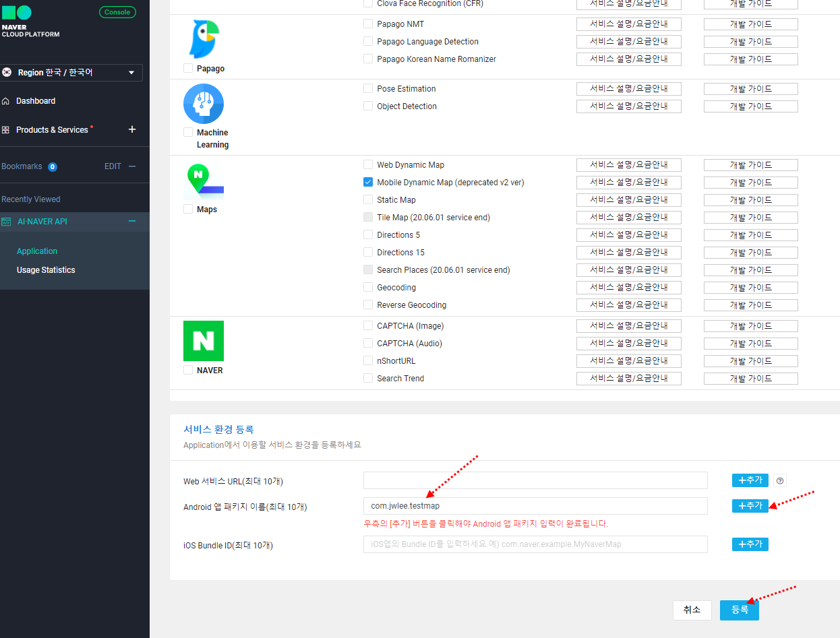Open 서비스 설명/요금안내 for Search Trend
Image resolution: width=840 pixels, height=638 pixels.
[629, 379]
